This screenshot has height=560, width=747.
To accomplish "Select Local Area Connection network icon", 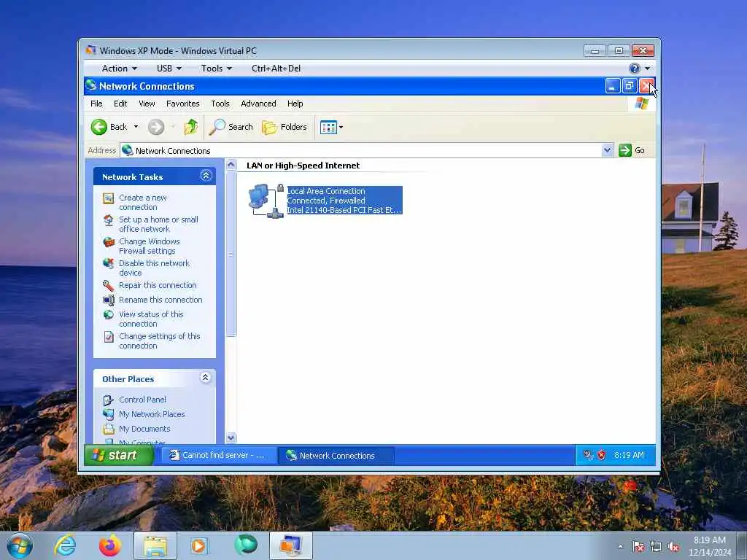I will tap(266, 201).
